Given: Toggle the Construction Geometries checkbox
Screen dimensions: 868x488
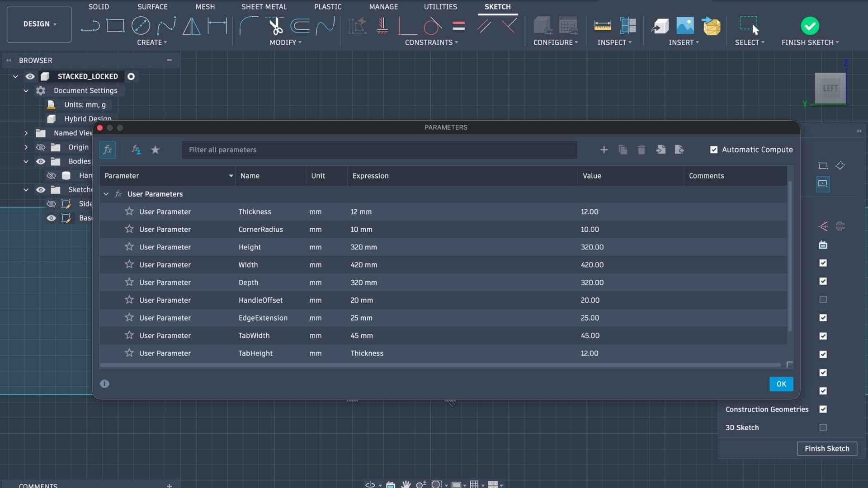Looking at the screenshot, I should [823, 409].
